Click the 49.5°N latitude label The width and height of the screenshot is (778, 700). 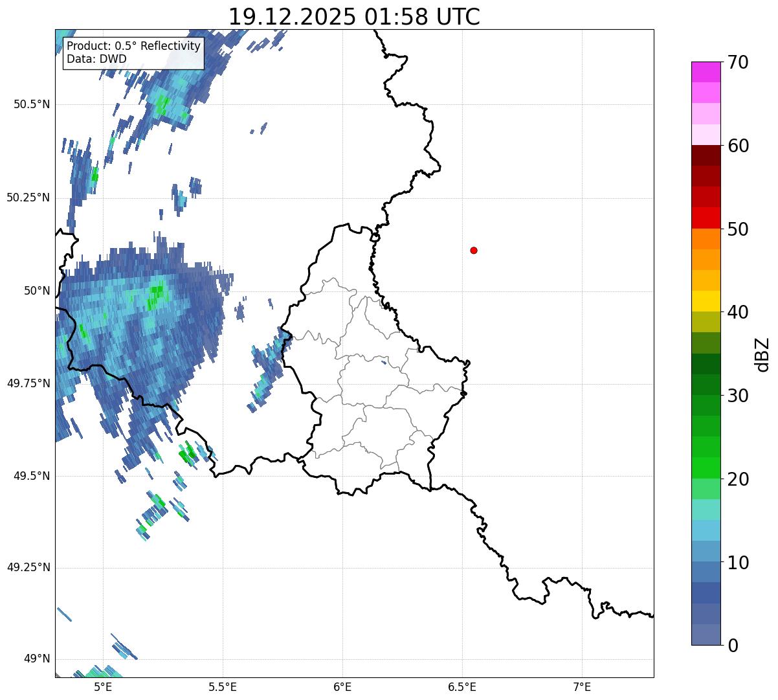[x=32, y=476]
